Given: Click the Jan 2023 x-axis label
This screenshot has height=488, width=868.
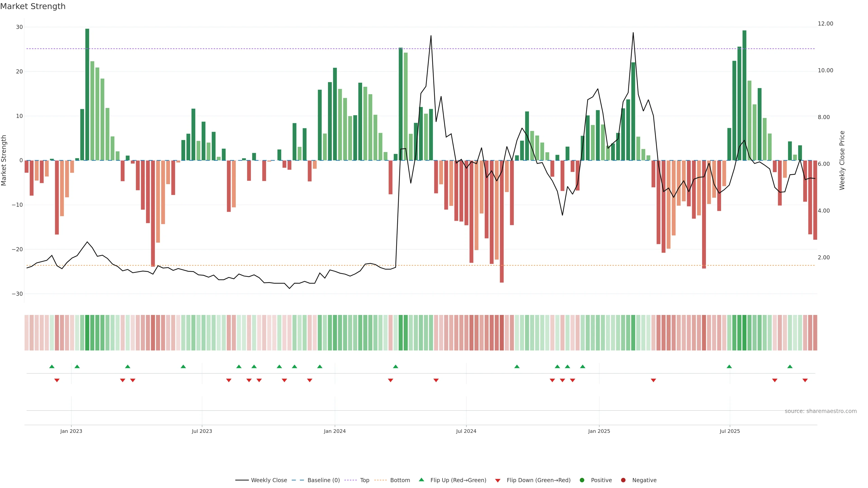Looking at the screenshot, I should coord(71,431).
